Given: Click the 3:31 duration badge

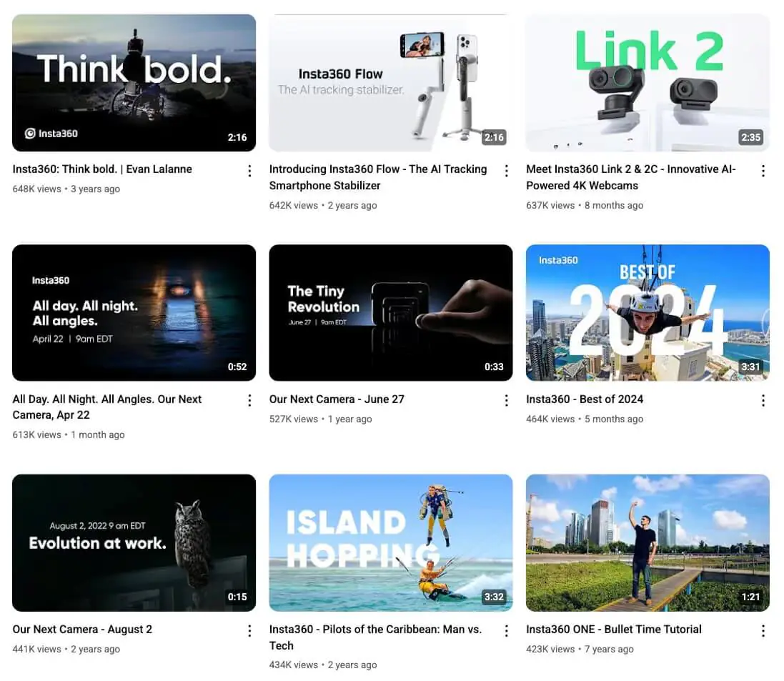Looking at the screenshot, I should pos(750,367).
